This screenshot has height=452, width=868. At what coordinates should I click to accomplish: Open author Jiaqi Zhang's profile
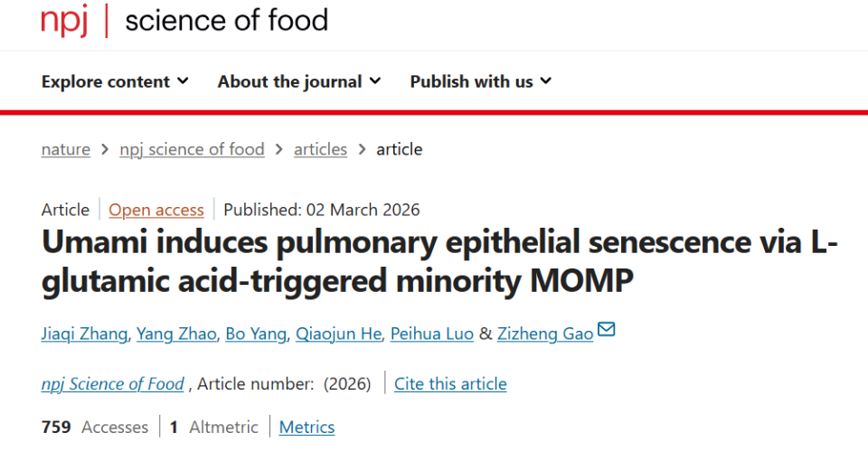[x=84, y=334]
